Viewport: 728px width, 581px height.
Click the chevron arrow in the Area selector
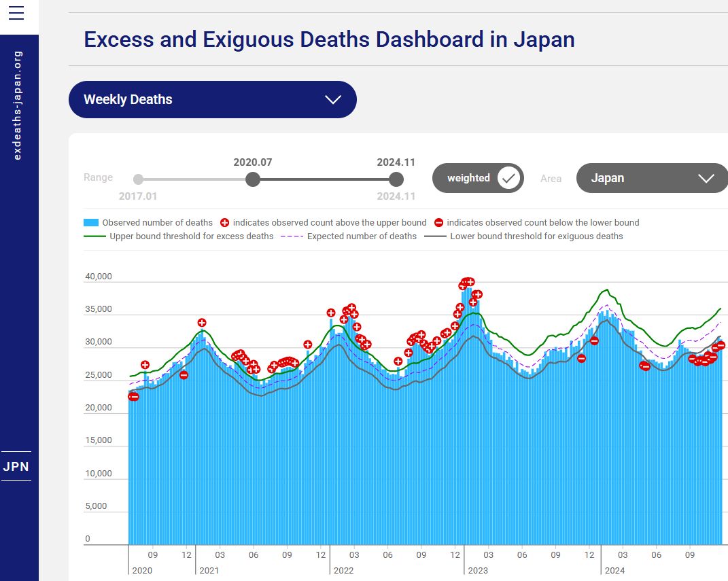(706, 179)
